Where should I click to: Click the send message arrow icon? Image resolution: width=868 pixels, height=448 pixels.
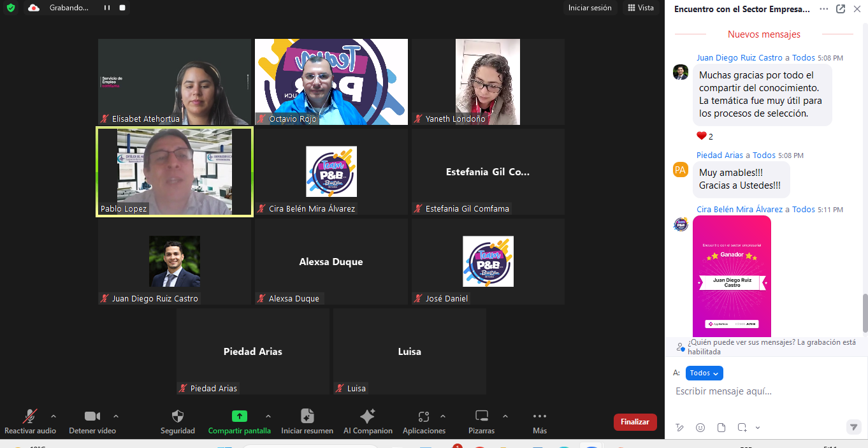tap(853, 427)
